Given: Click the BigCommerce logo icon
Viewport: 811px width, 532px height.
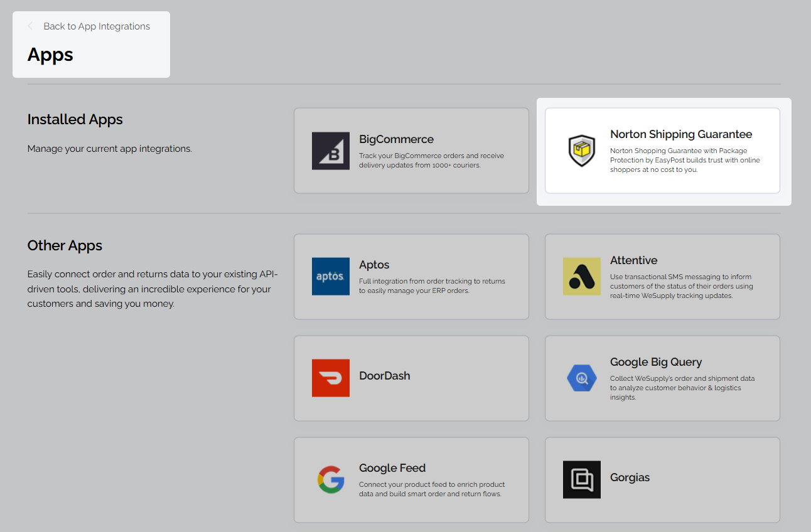Looking at the screenshot, I should point(331,151).
